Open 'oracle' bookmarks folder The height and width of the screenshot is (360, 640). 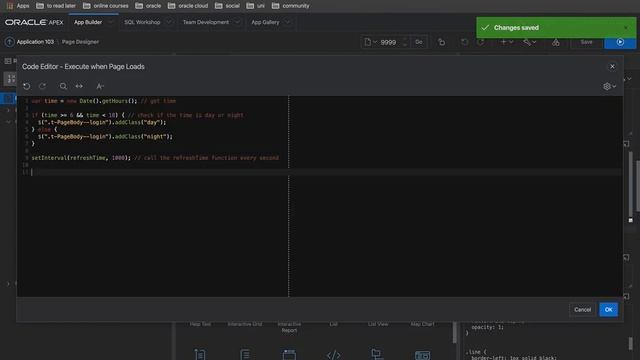148,6
